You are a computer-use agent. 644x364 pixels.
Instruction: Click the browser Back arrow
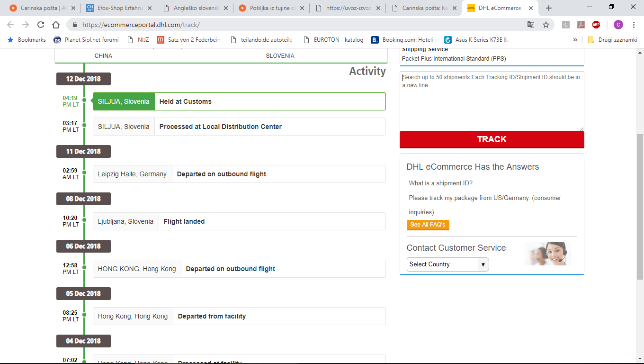click(x=10, y=25)
